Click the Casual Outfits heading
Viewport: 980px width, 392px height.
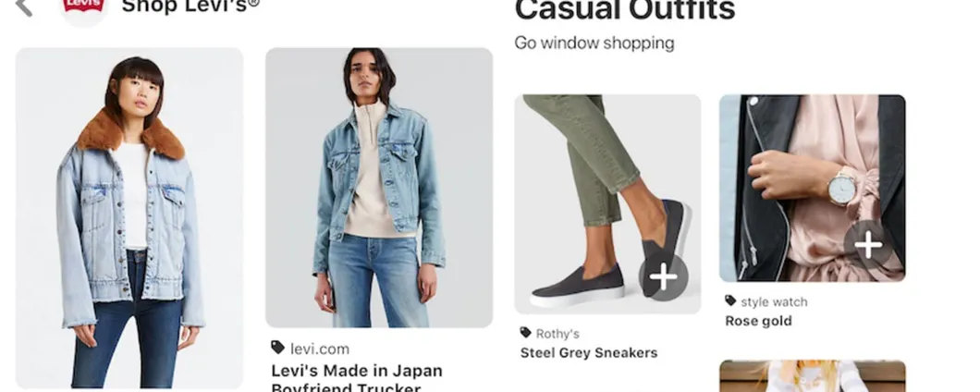(625, 10)
